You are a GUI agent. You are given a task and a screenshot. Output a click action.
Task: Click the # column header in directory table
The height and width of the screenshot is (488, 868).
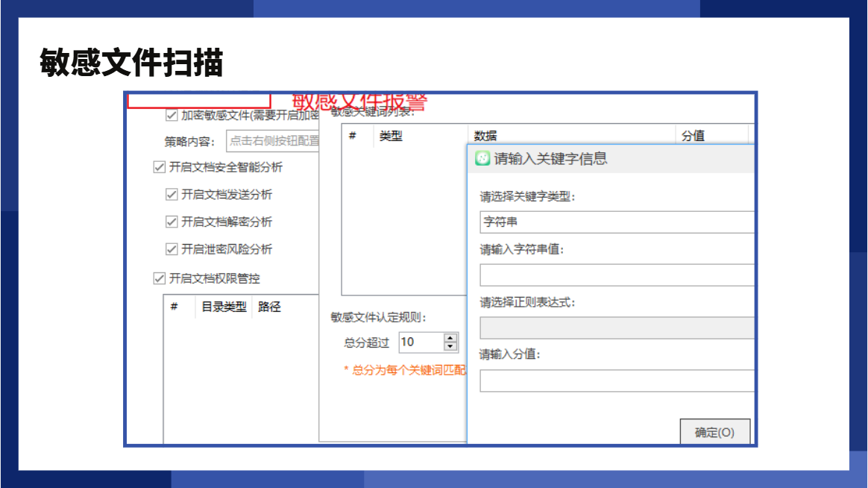click(x=174, y=307)
